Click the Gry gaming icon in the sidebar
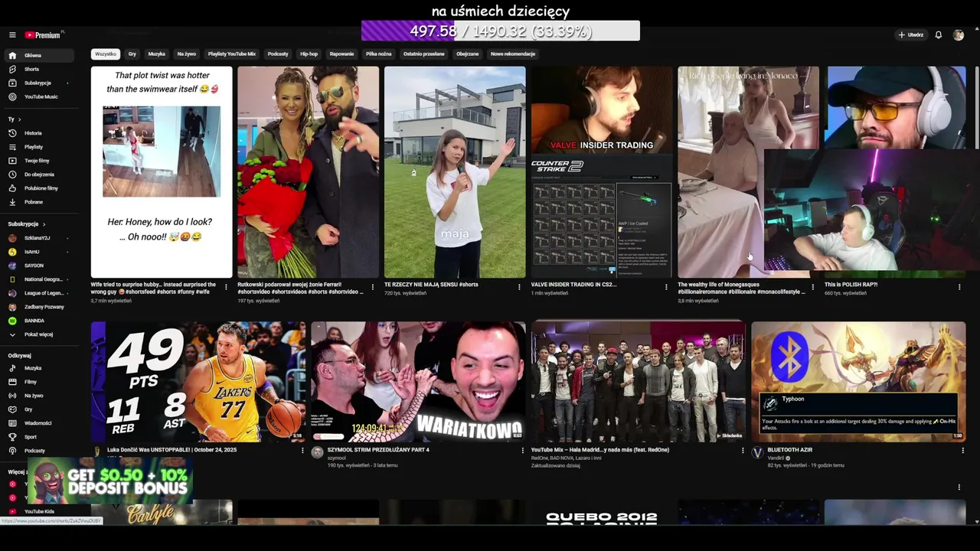 pos(12,409)
